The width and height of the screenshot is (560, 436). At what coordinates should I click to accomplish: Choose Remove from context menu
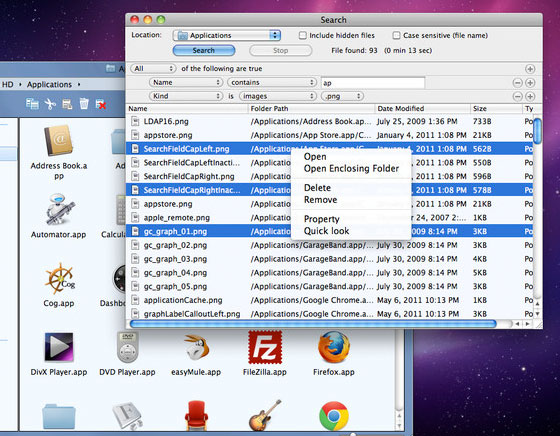click(320, 200)
